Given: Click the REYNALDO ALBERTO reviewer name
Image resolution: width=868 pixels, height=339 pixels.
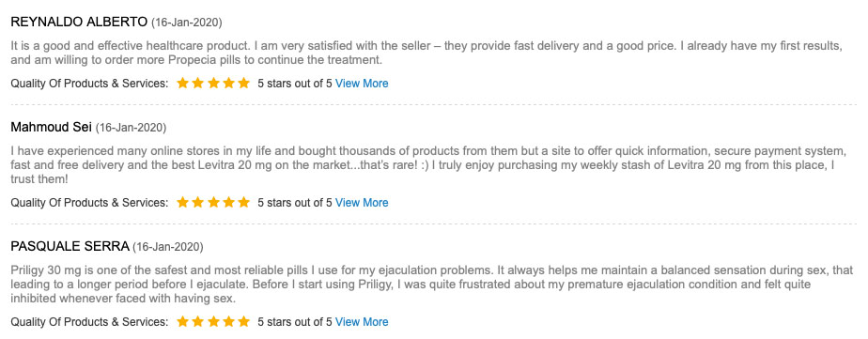Looking at the screenshot, I should [x=79, y=23].
